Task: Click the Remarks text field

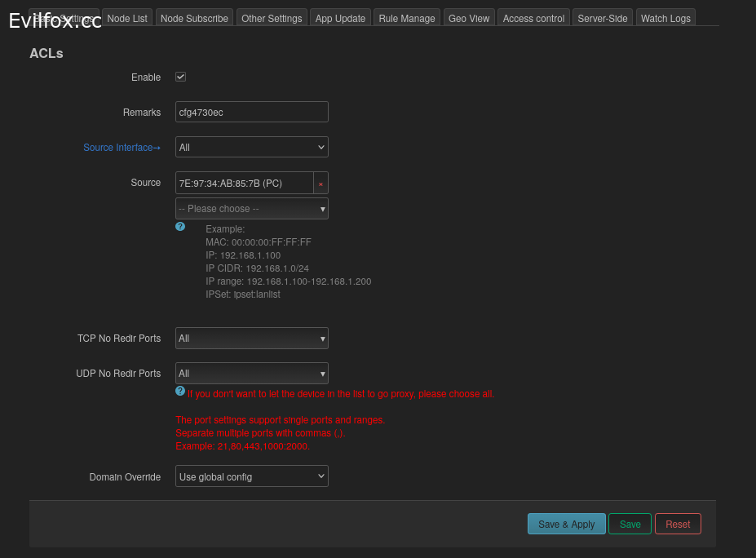Action: click(251, 113)
